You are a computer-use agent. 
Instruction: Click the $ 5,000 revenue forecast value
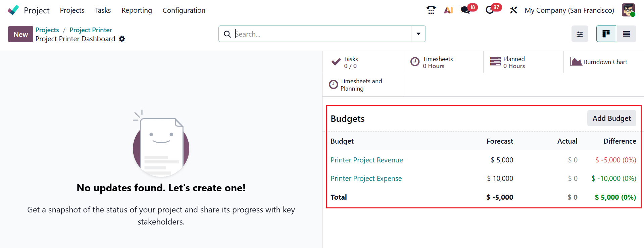[x=502, y=160]
